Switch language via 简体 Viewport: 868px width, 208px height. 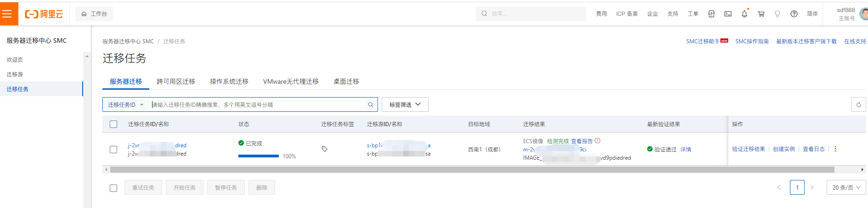click(x=812, y=14)
